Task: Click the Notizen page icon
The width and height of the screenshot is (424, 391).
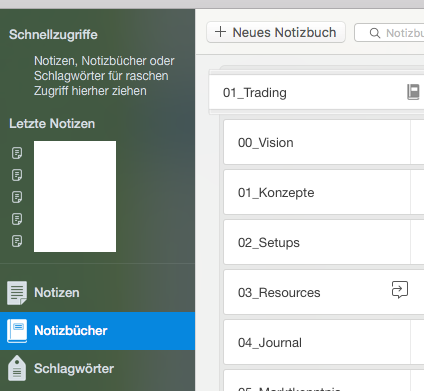Action: point(17,293)
